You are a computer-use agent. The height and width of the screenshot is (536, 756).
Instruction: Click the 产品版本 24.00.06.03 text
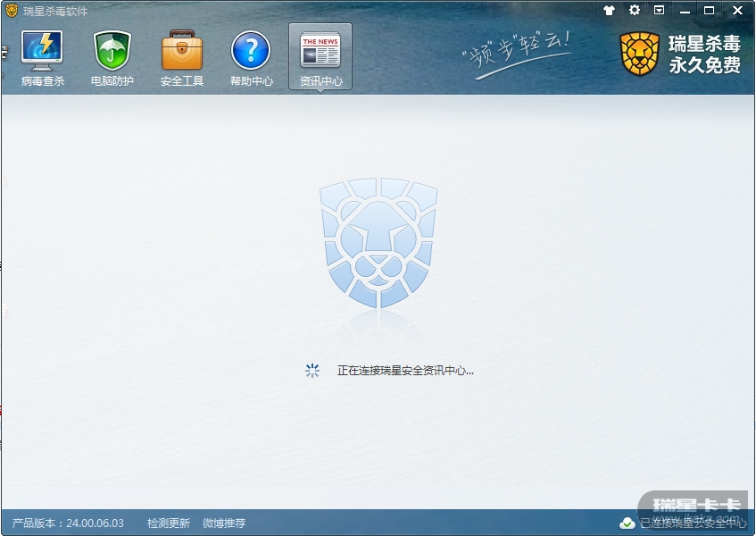click(68, 523)
